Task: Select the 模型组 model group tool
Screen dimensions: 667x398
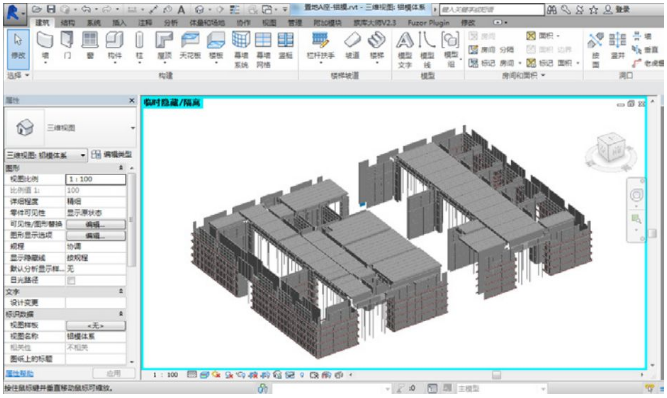Action: click(x=451, y=49)
